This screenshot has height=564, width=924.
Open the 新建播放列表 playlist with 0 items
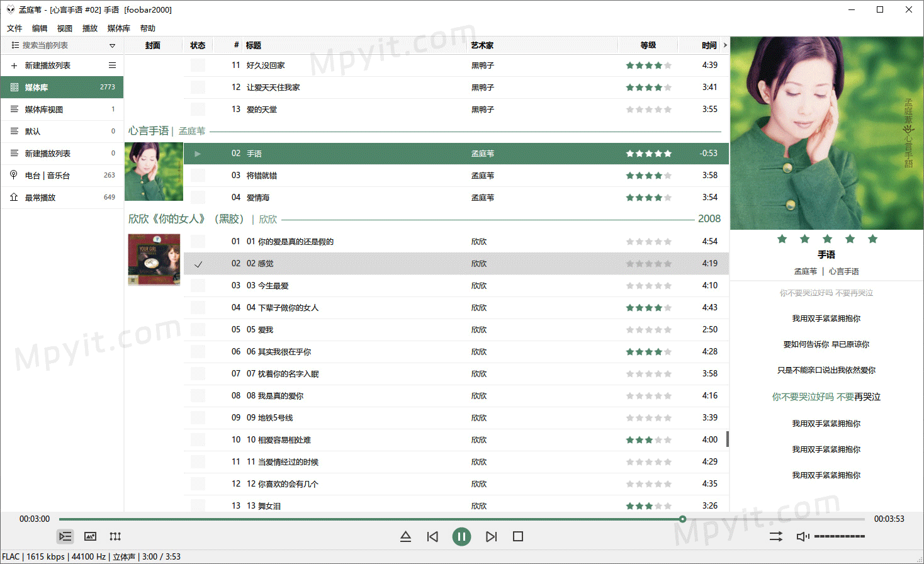62,154
